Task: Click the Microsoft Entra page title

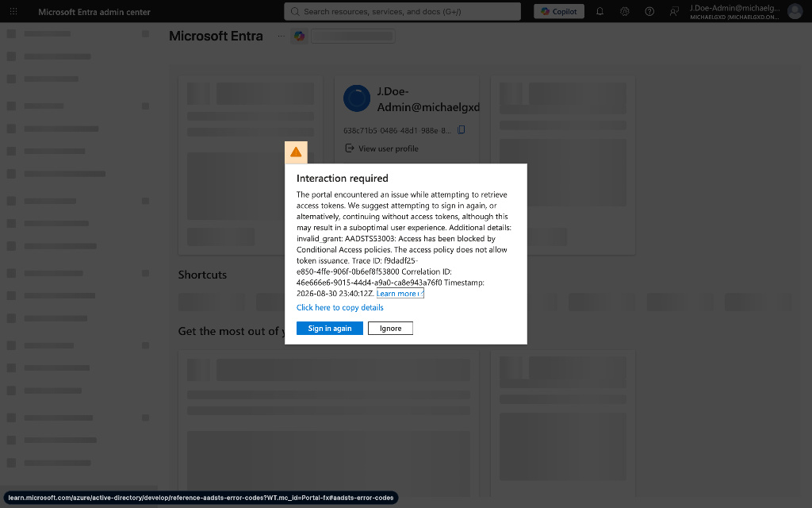Action: tap(216, 36)
